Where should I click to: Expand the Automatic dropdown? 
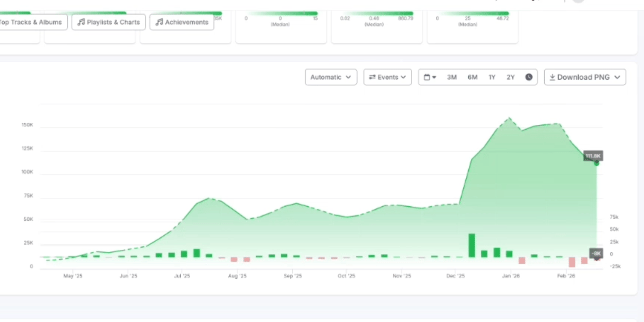[331, 77]
